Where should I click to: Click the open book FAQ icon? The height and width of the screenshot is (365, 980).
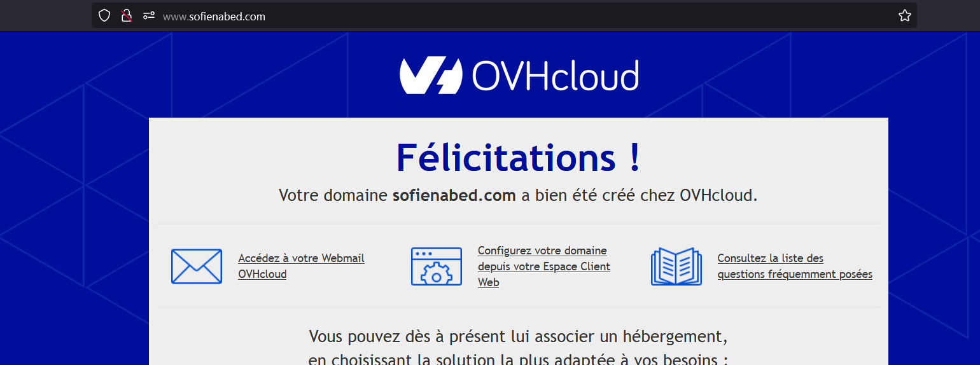tap(676, 266)
